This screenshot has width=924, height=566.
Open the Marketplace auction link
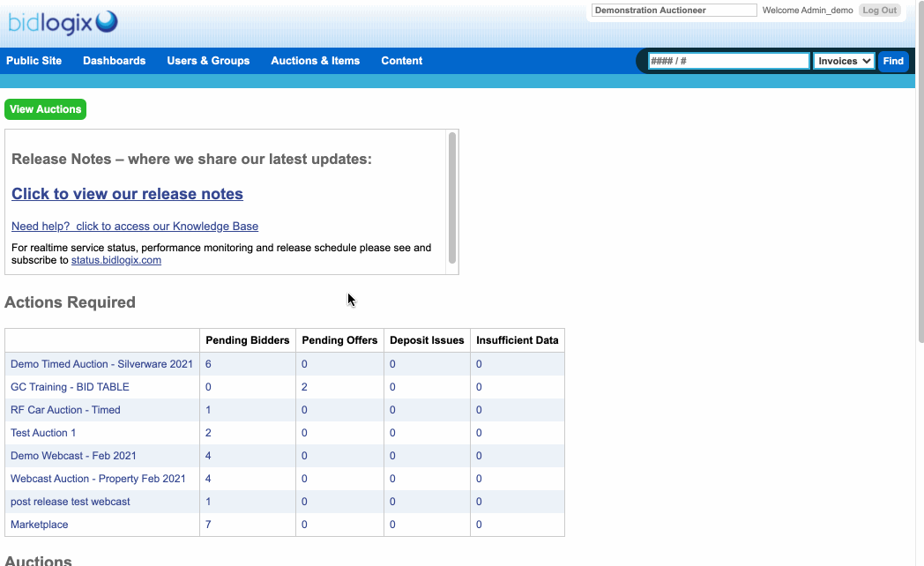(39, 525)
